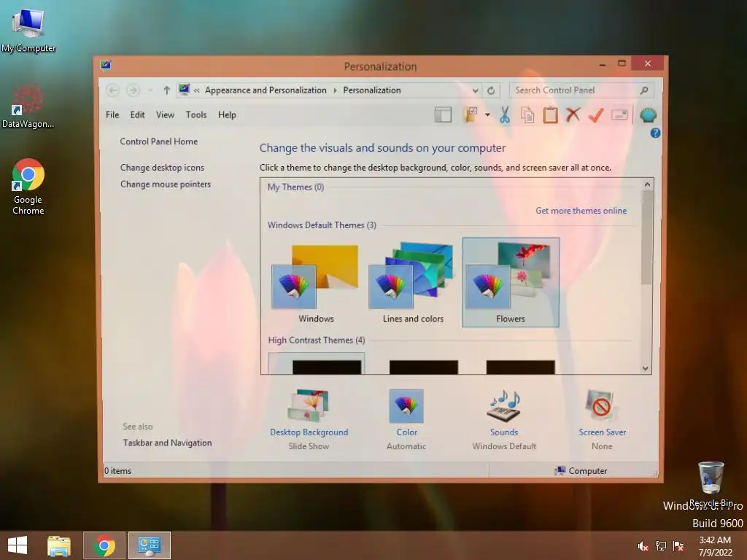Open the blue Help question mark

click(656, 133)
